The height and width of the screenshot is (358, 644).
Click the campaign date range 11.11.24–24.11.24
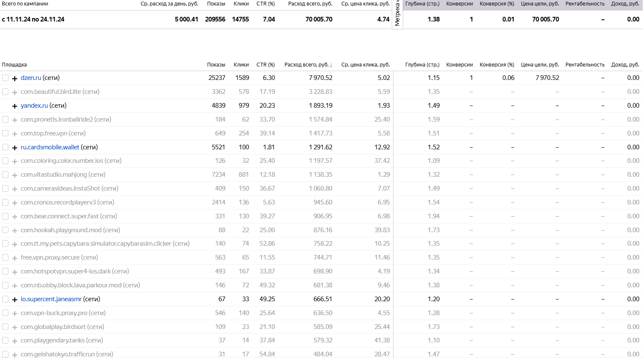pyautogui.click(x=33, y=19)
